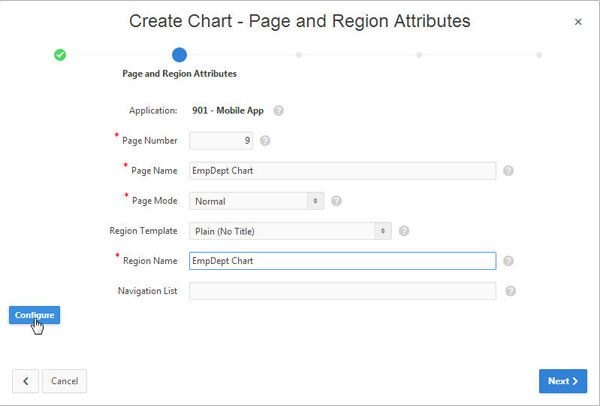Select the current wizard step blue circle
The height and width of the screenshot is (406, 600).
click(179, 54)
